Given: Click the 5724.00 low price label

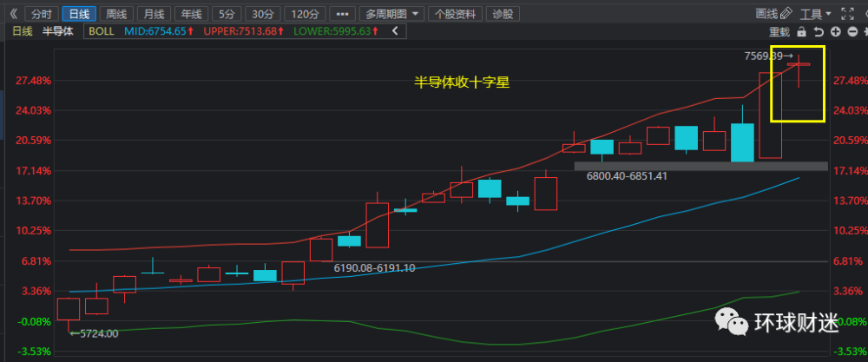Looking at the screenshot, I should 94,333.
